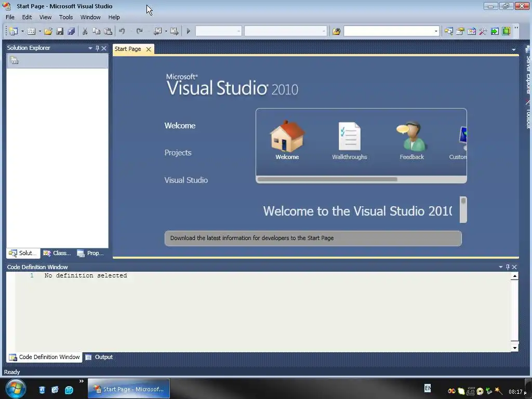
Task: Select the Projects link on Start Page
Action: point(178,153)
